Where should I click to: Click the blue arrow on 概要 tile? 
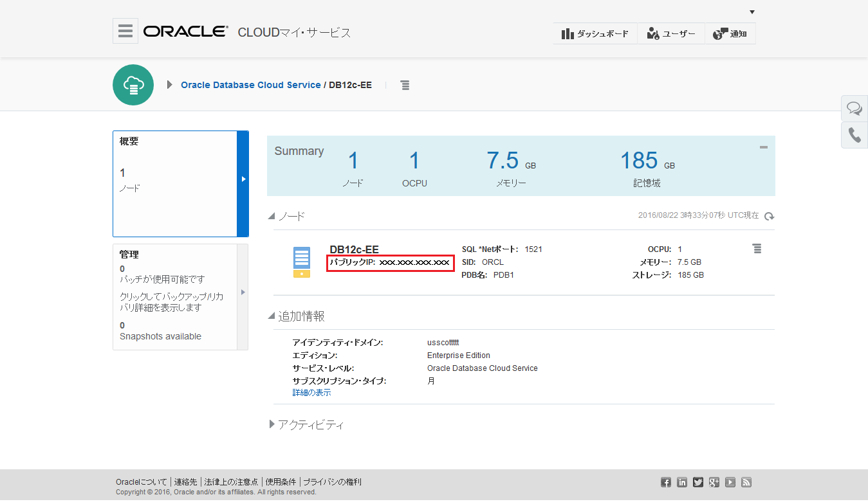click(243, 184)
